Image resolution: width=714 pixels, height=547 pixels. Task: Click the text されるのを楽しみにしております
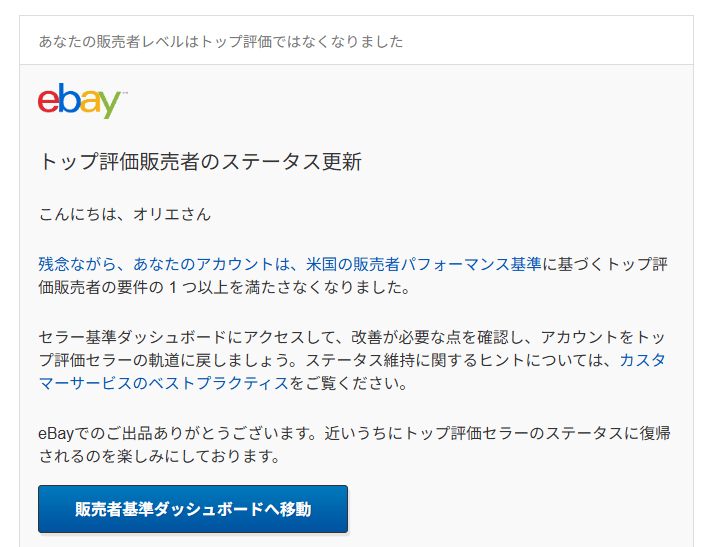(158, 456)
